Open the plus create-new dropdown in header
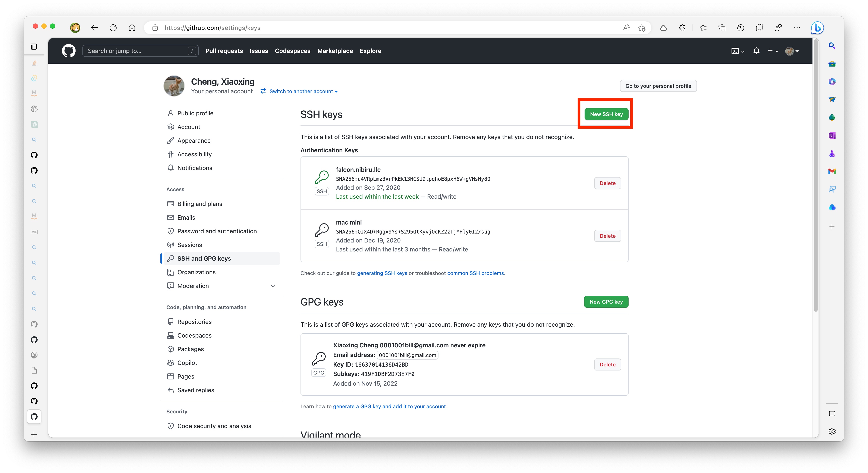The width and height of the screenshot is (868, 473). 772,51
